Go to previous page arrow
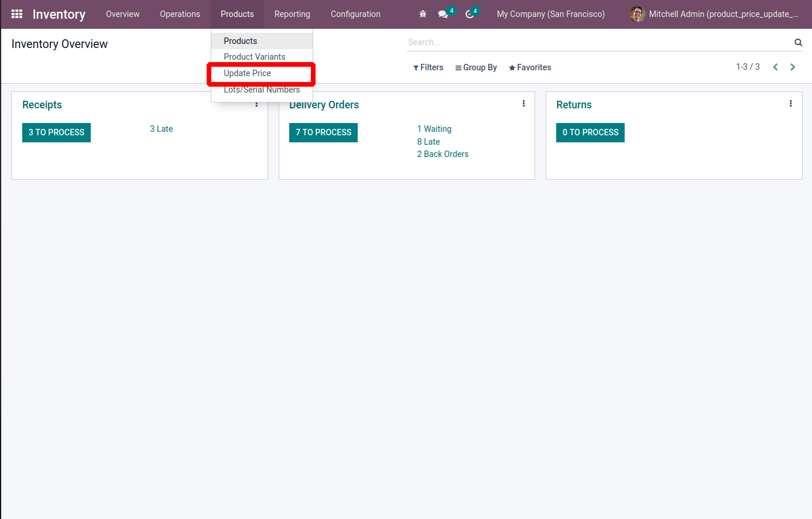 [775, 67]
